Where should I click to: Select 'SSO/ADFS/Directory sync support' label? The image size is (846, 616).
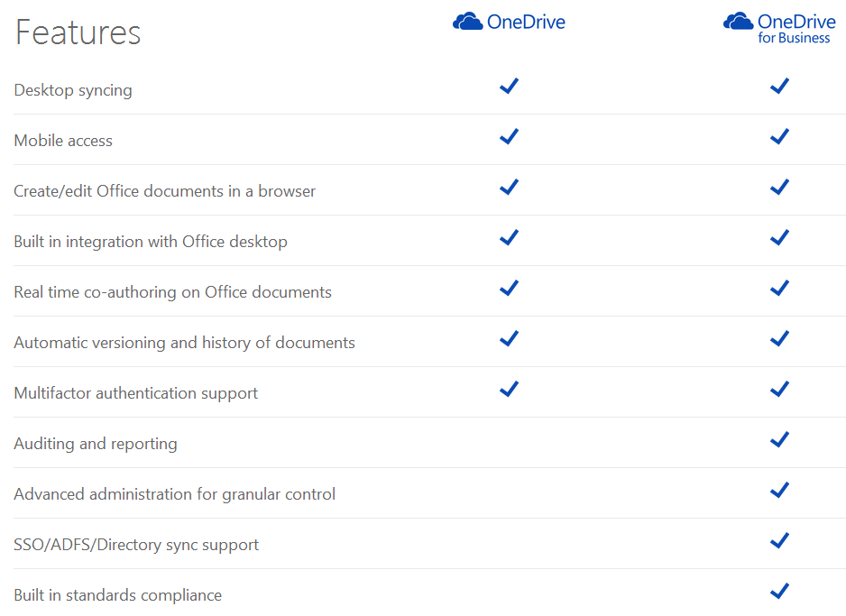pos(136,545)
